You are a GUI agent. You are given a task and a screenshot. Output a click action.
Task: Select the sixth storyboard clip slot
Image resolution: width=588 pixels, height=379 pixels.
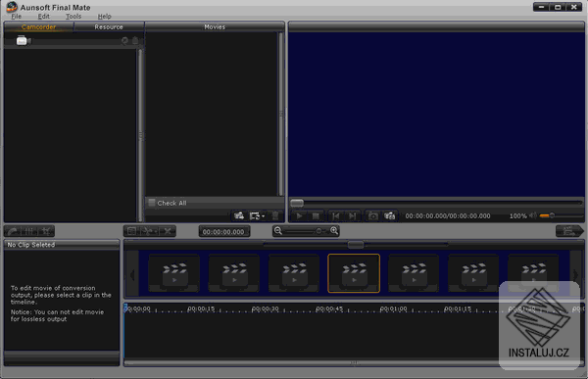coord(473,273)
